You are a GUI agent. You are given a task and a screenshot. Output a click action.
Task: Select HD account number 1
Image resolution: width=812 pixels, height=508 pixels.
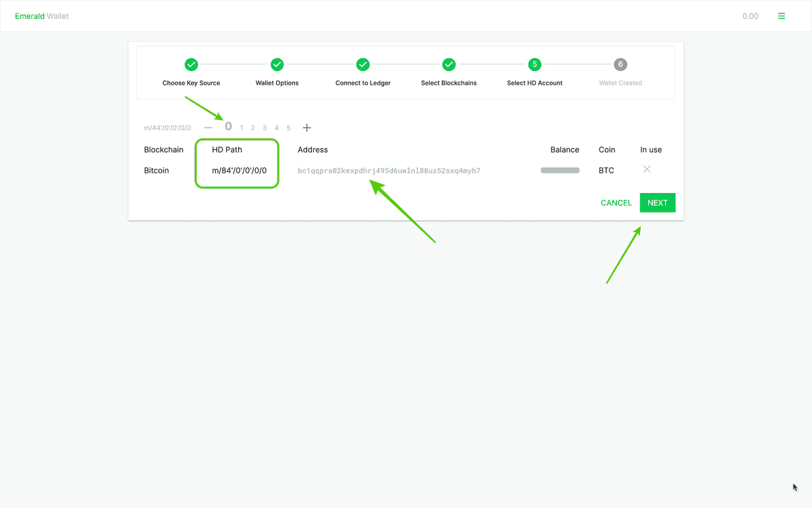[242, 128]
